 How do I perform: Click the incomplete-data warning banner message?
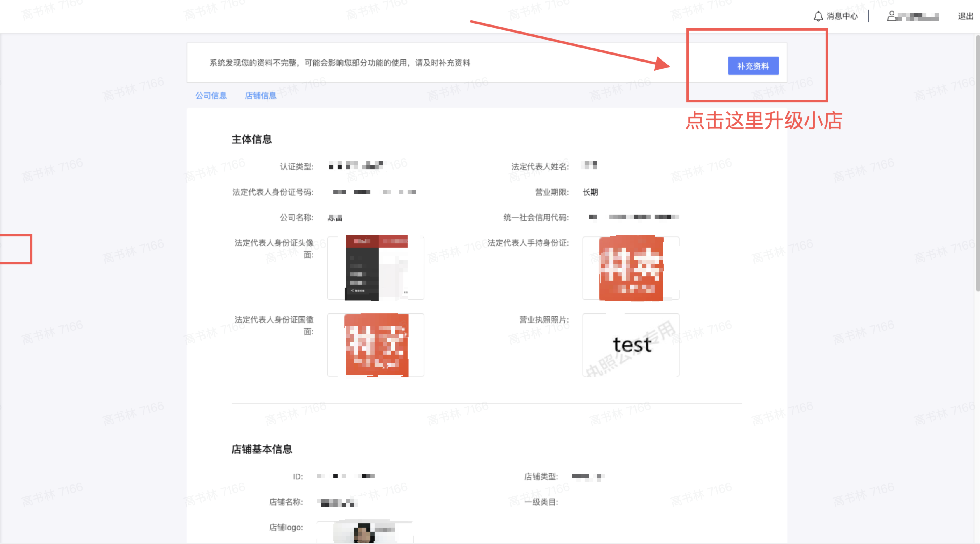(x=340, y=63)
